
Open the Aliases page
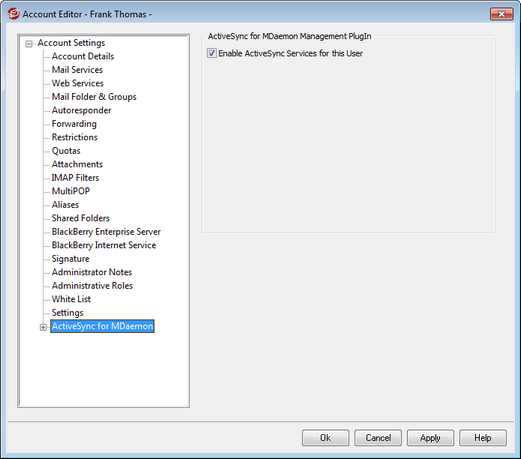(65, 205)
